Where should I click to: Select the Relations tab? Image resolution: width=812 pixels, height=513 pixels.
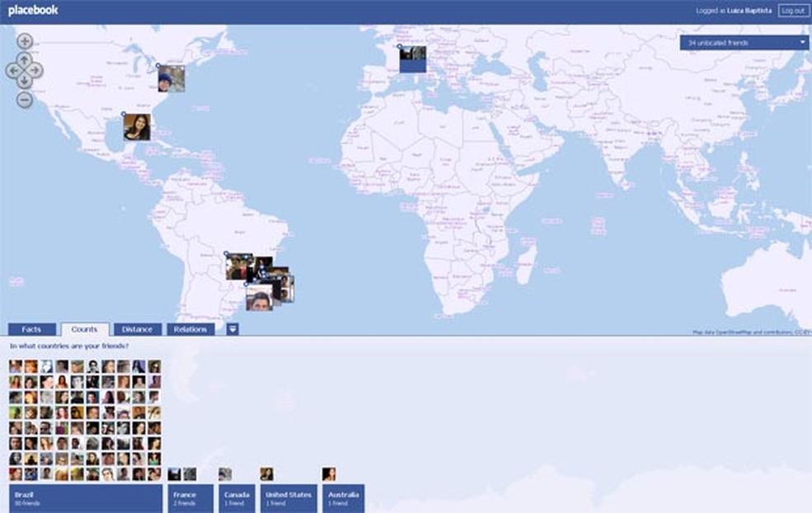(190, 328)
